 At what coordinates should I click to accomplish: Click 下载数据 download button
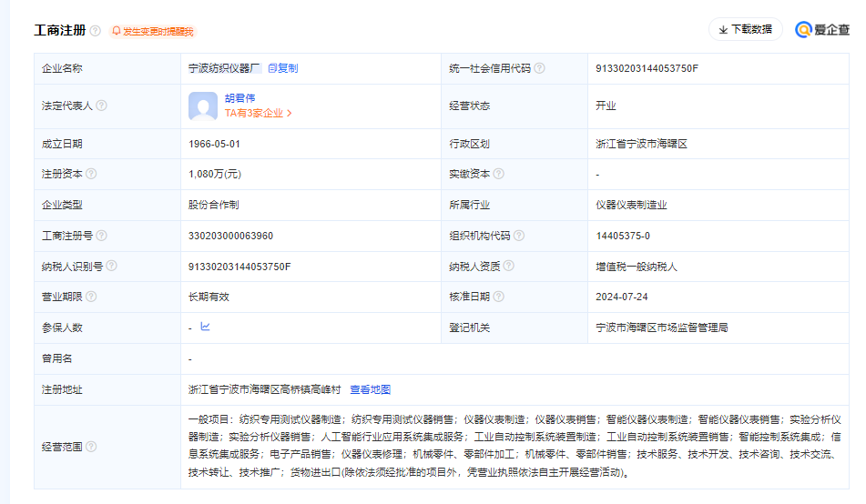click(x=746, y=29)
